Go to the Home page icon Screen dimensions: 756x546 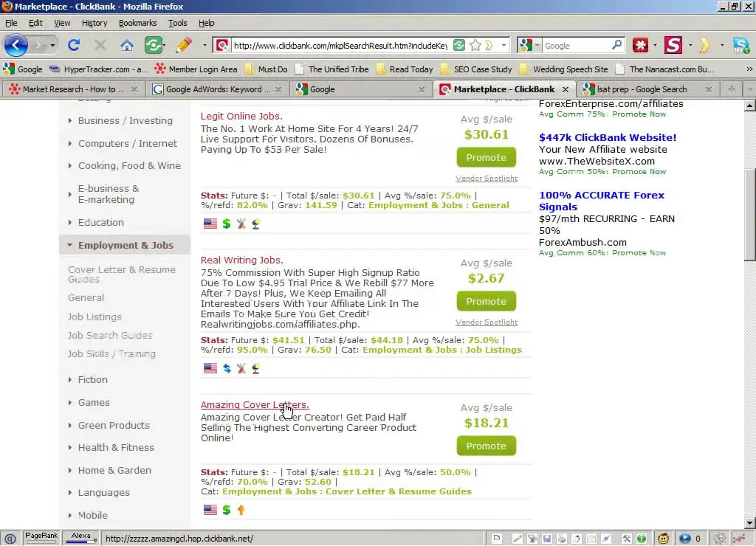click(x=127, y=45)
